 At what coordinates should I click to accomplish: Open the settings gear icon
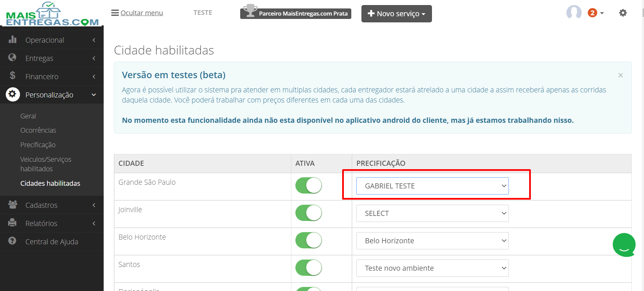[623, 13]
